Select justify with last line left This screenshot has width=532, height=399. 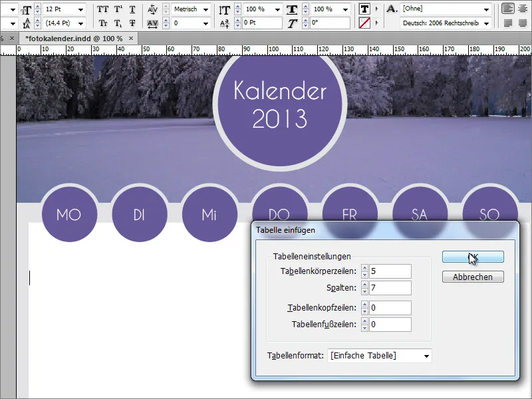(508, 23)
